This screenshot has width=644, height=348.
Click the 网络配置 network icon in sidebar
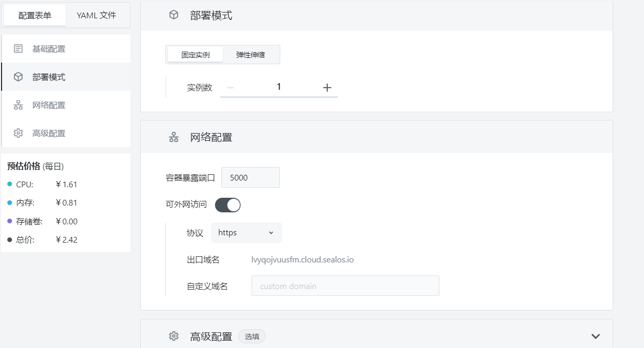tap(18, 105)
